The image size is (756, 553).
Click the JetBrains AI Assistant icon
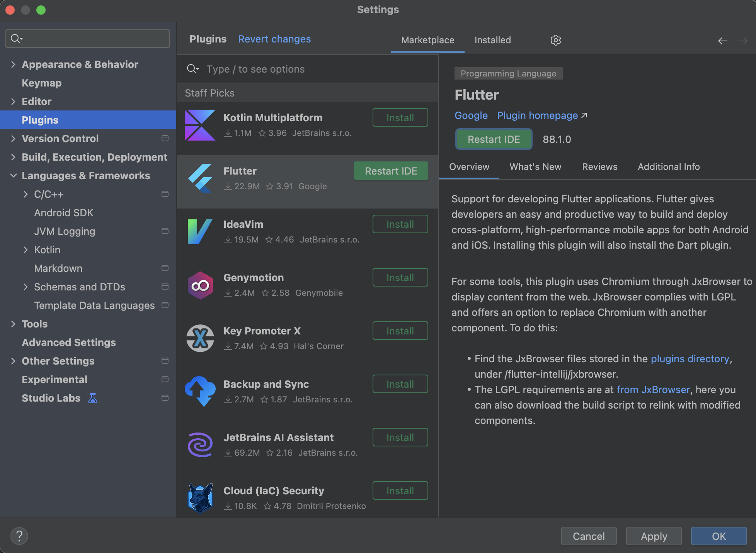200,445
